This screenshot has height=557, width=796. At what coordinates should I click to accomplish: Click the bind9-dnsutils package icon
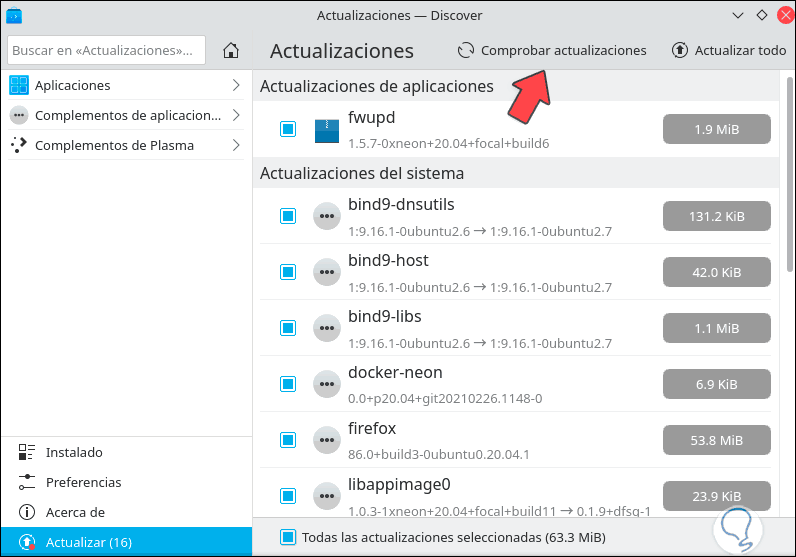326,216
